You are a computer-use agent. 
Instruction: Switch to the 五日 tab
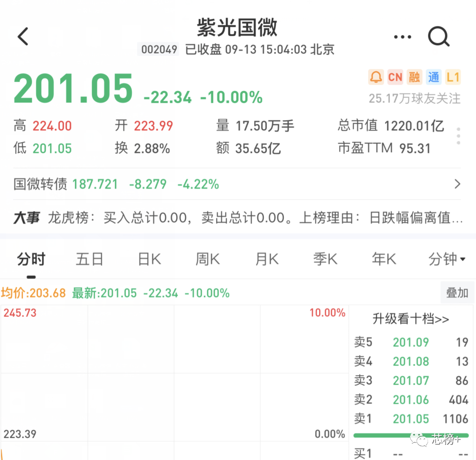coord(89,259)
